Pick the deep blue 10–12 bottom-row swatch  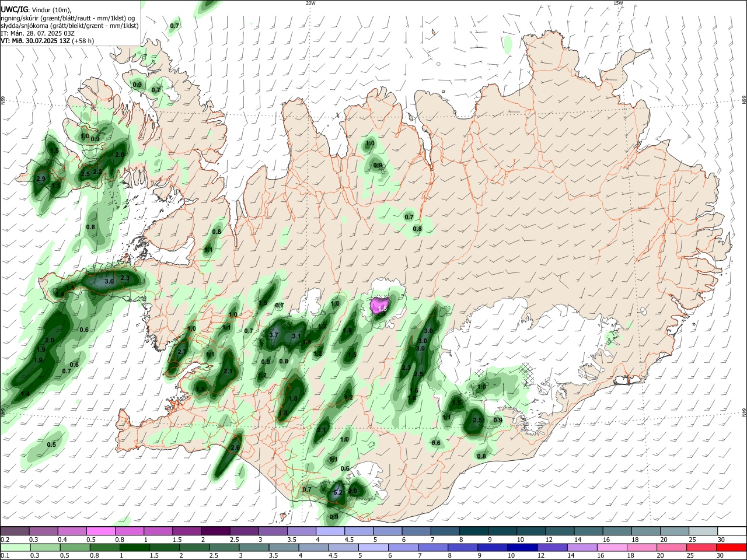click(x=522, y=547)
